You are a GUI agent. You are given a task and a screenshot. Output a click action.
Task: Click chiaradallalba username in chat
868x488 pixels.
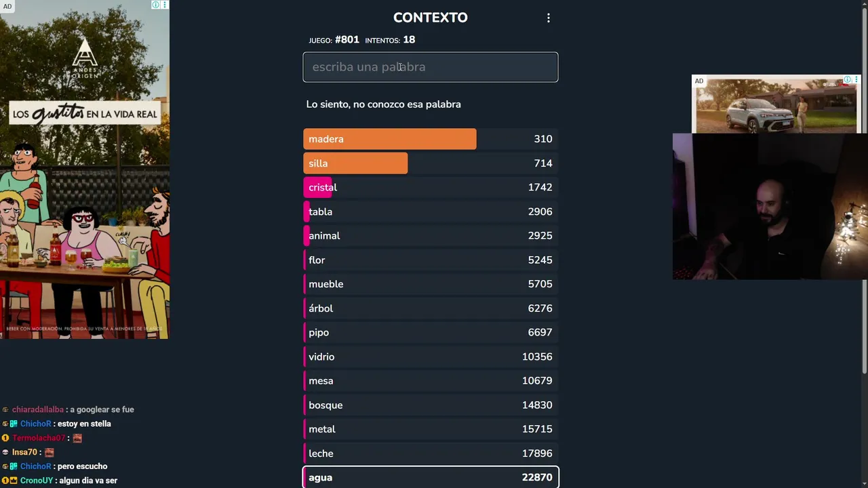(37, 409)
